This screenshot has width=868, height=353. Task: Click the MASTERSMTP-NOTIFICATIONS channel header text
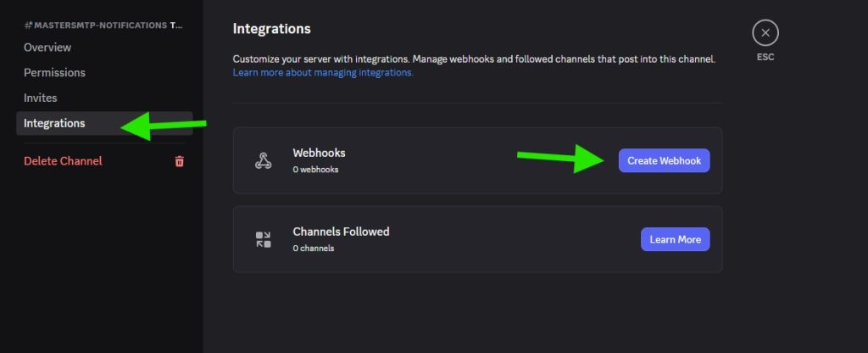[103, 25]
